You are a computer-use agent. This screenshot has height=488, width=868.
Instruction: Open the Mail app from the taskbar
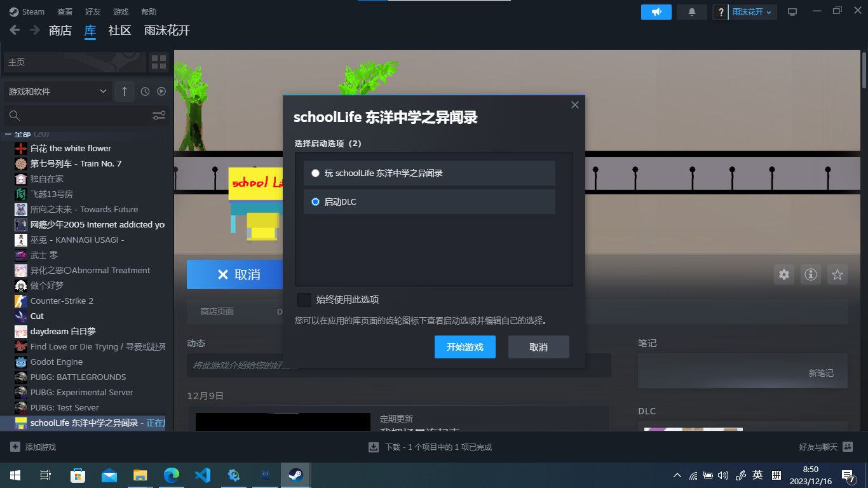coord(109,475)
